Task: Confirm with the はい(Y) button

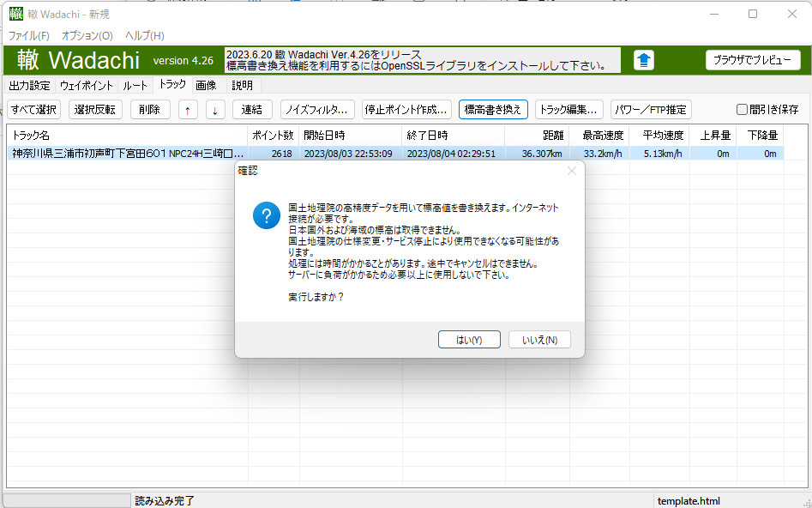Action: (469, 340)
